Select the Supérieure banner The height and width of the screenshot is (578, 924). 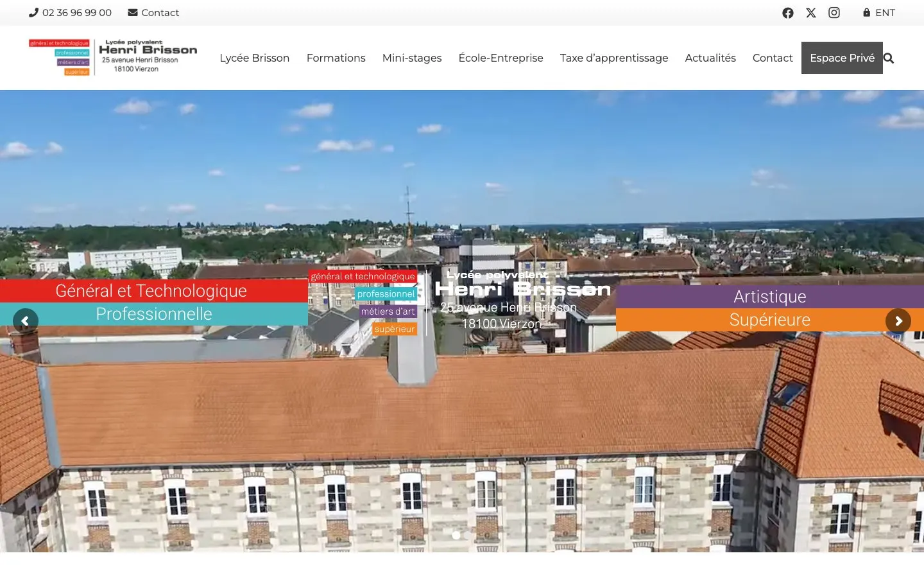point(770,320)
